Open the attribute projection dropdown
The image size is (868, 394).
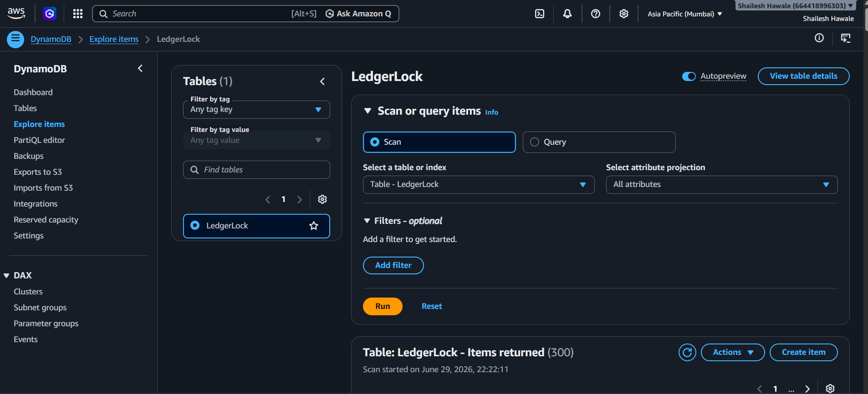722,185
